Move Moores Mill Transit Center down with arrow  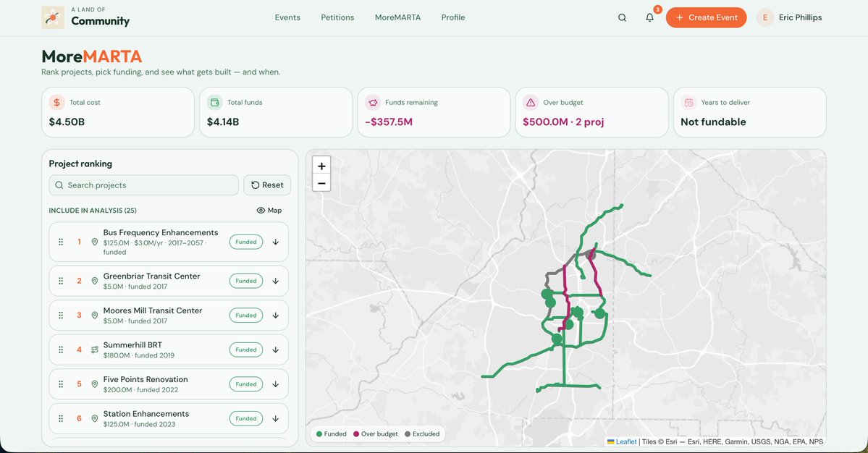[x=276, y=316]
